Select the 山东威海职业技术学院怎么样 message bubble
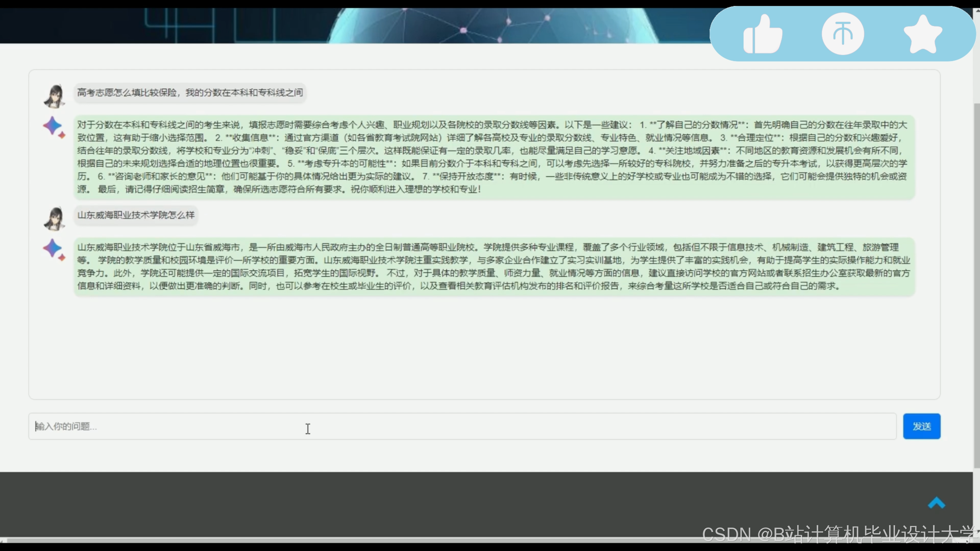 136,215
